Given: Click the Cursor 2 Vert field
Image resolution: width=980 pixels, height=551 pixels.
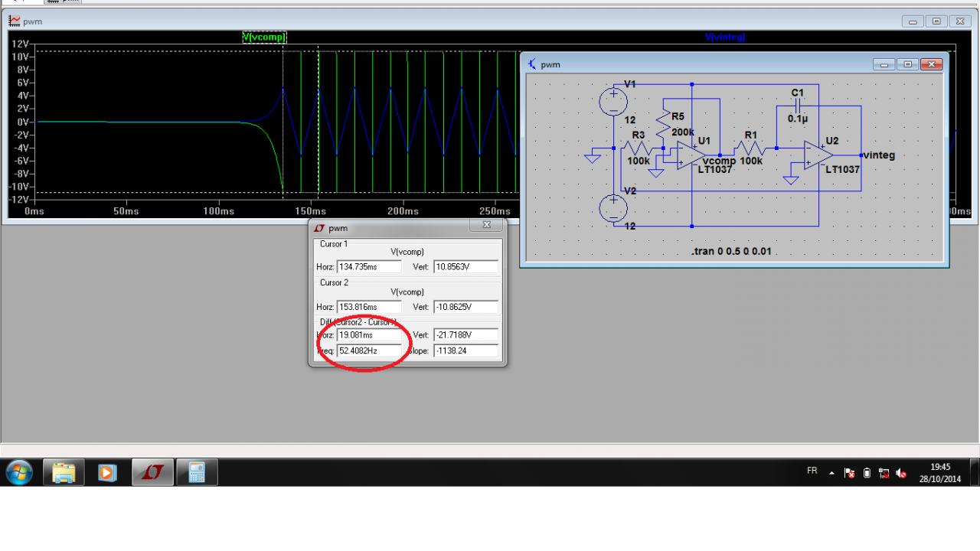Looking at the screenshot, I should click(465, 307).
